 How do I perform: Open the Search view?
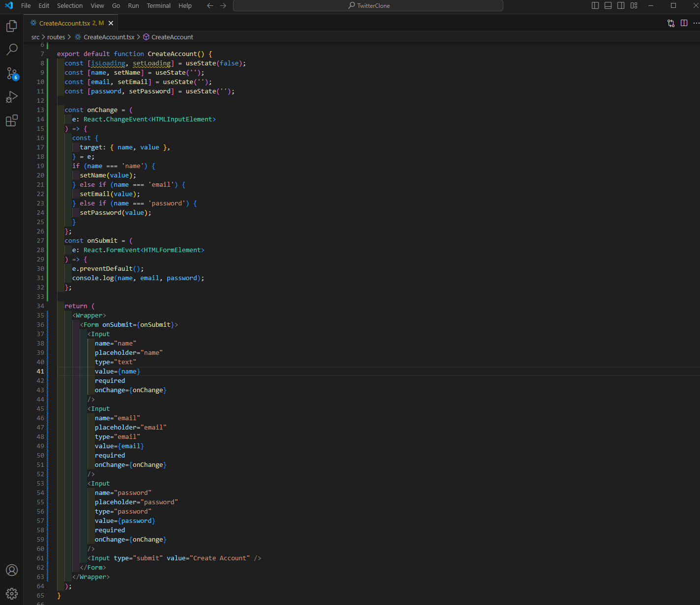coord(12,50)
